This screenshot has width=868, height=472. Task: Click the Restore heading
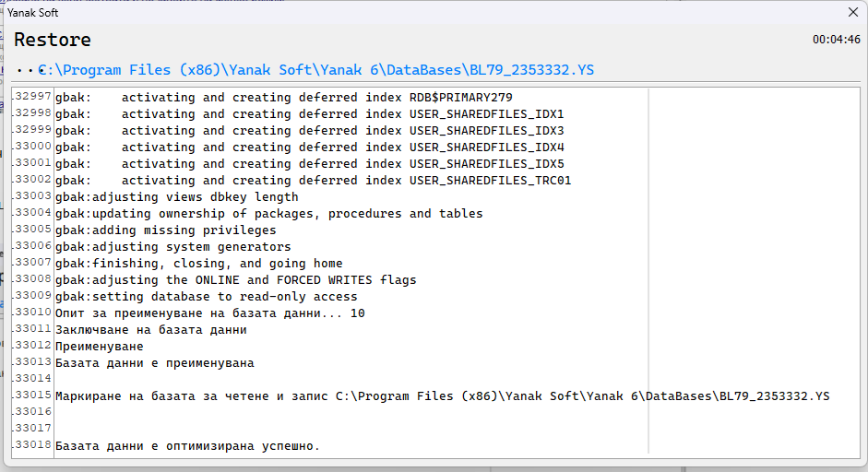tap(53, 41)
